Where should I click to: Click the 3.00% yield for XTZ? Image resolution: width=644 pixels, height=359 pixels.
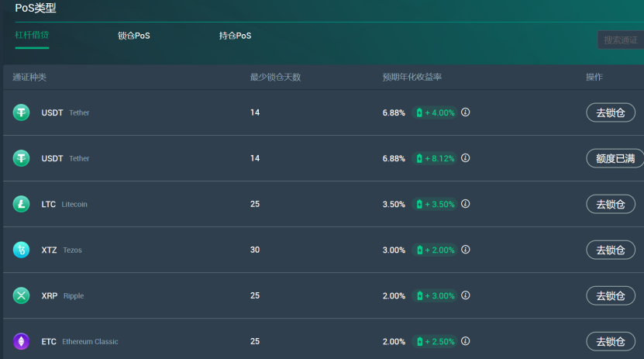[394, 250]
